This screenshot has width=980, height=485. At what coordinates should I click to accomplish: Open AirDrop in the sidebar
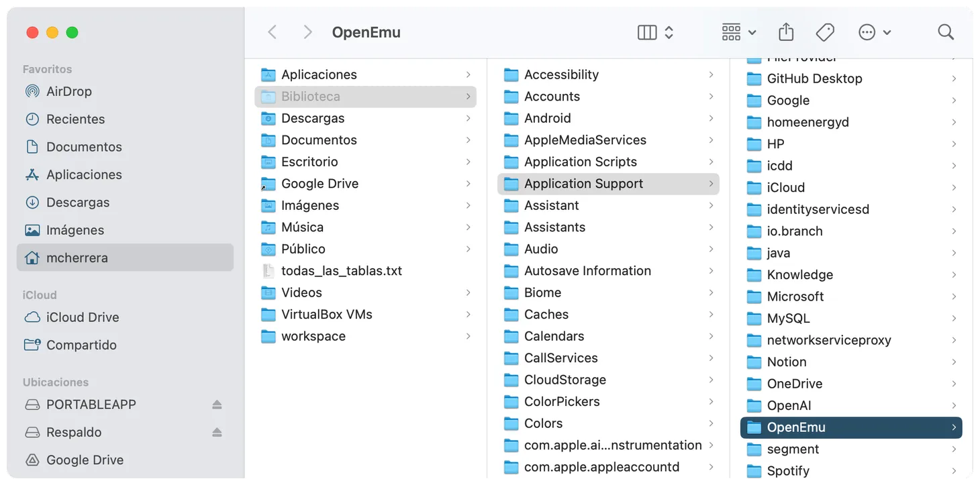68,91
